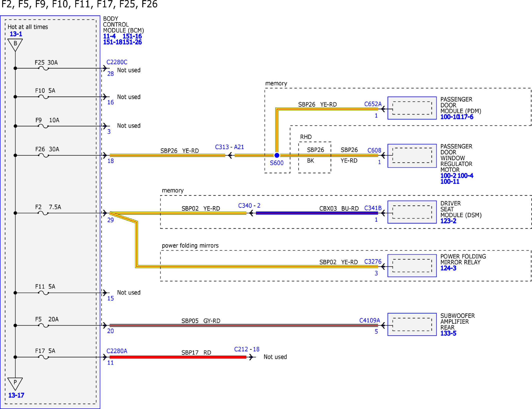Viewport: 532px width, 409px height.
Task: Select the F10 5A fuse symbol
Action: click(43, 97)
